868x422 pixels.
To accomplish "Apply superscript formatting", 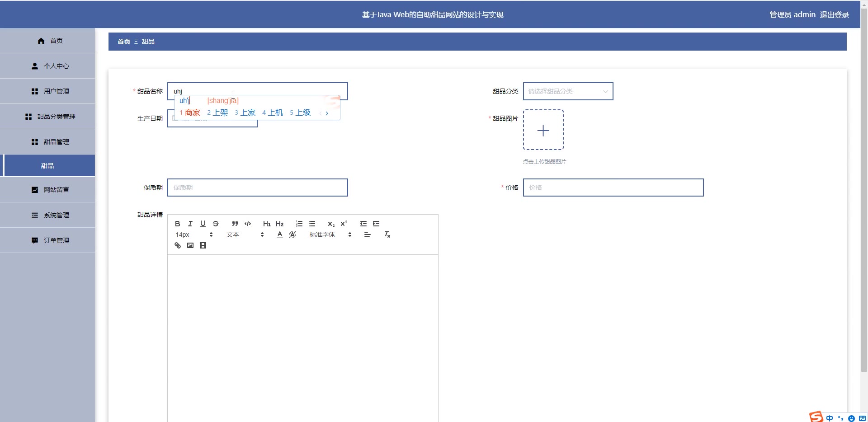I will (344, 224).
